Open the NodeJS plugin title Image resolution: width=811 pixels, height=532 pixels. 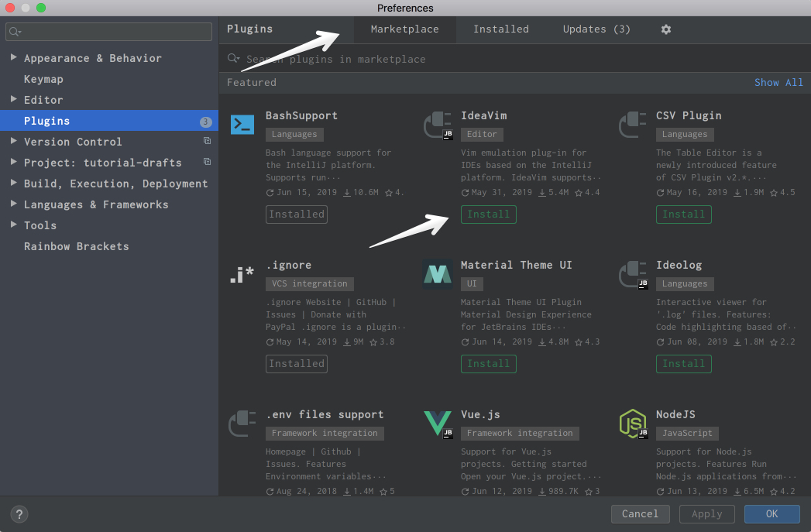point(675,414)
